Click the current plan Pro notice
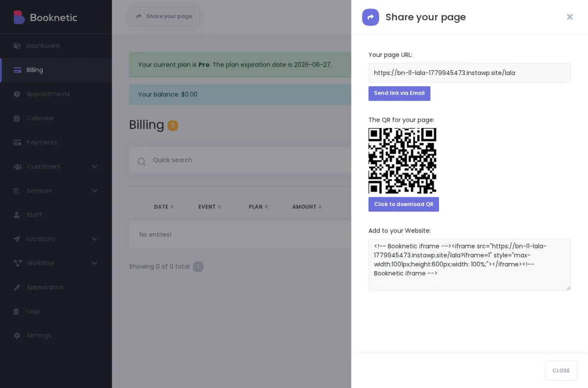Viewport: 588px width, 388px height. (x=240, y=65)
